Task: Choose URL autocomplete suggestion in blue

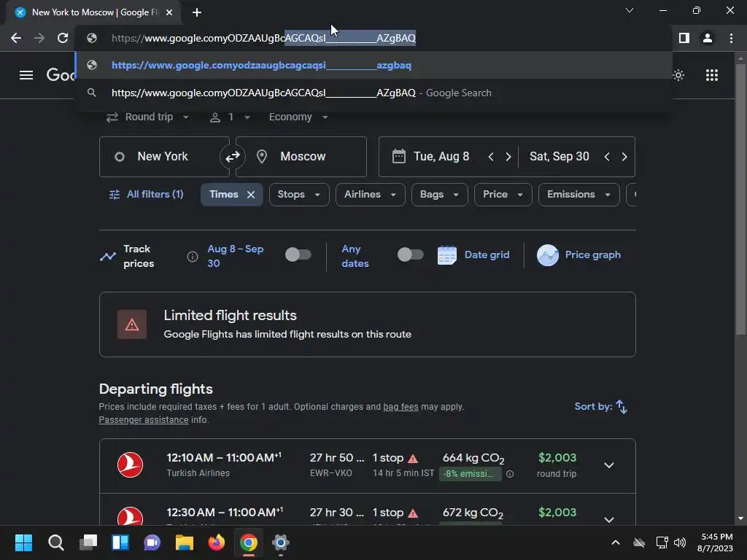Action: click(x=373, y=65)
